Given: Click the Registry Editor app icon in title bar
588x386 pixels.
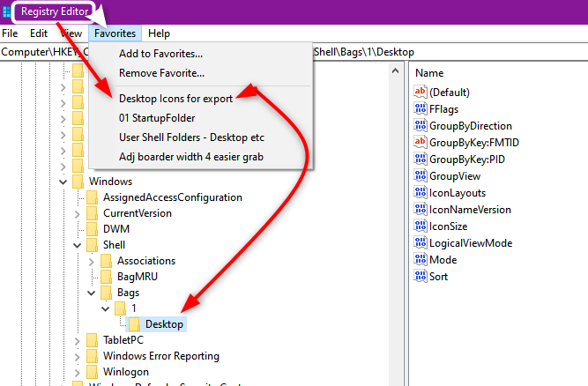Looking at the screenshot, I should [6, 11].
